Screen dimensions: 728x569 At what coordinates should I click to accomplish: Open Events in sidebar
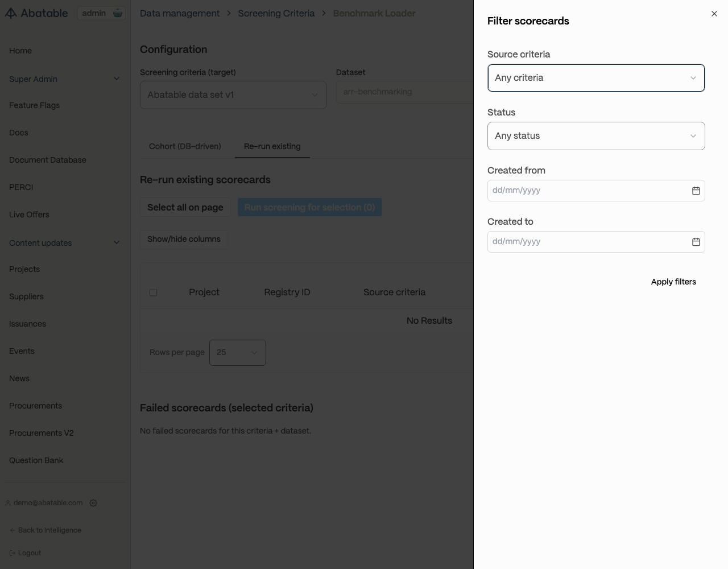coord(22,351)
